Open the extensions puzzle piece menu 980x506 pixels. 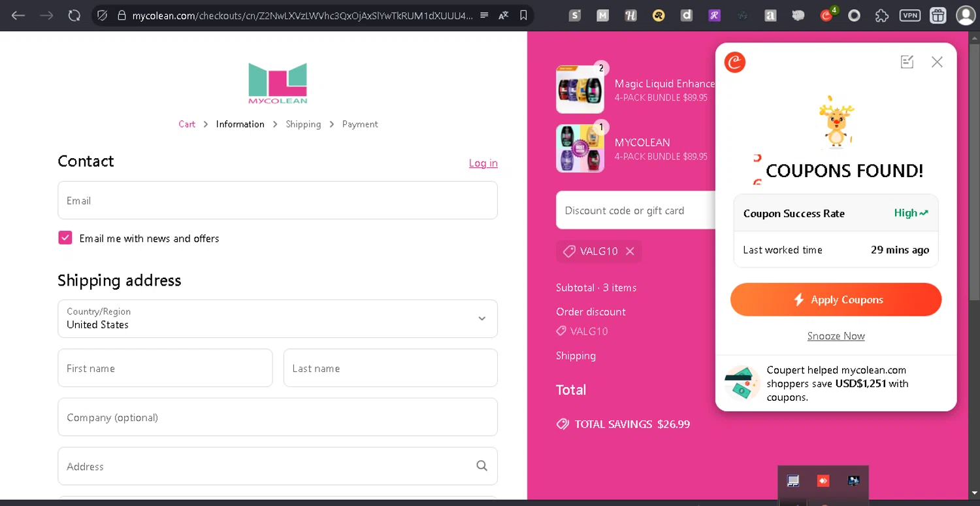pyautogui.click(x=882, y=15)
